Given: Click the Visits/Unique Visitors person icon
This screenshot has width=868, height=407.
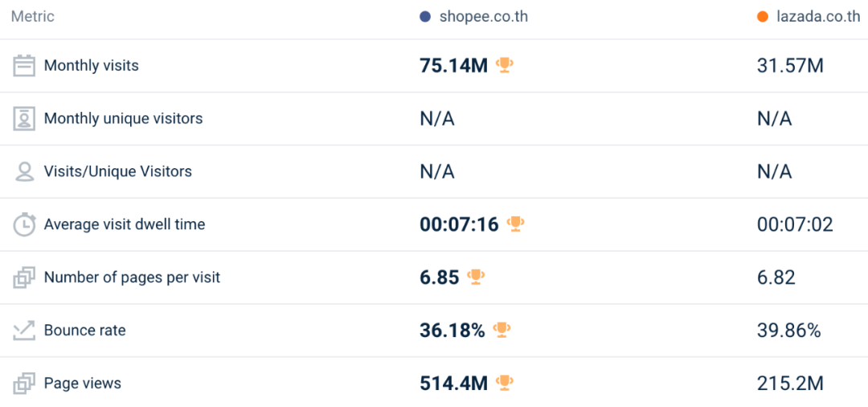Looking at the screenshot, I should coord(25,171).
